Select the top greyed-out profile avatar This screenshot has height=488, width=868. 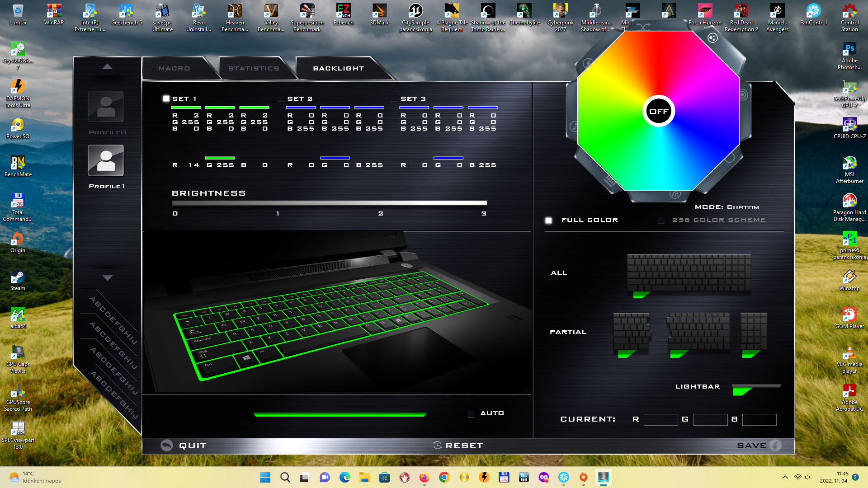[x=106, y=107]
